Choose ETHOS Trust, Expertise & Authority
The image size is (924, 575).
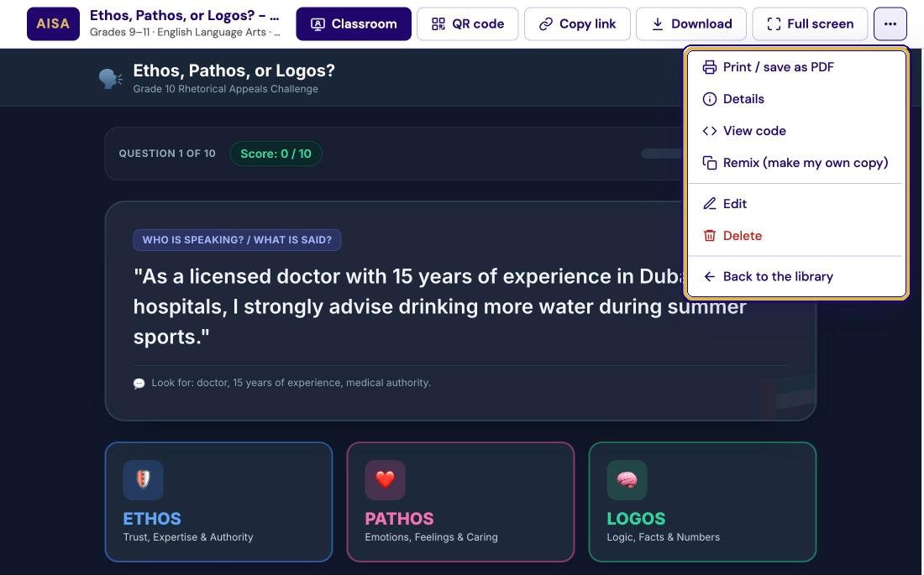click(218, 502)
